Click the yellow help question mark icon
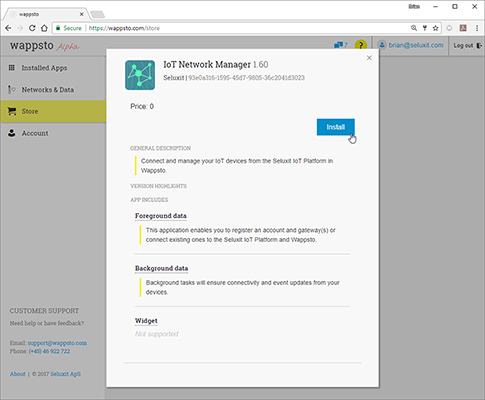 pos(361,45)
